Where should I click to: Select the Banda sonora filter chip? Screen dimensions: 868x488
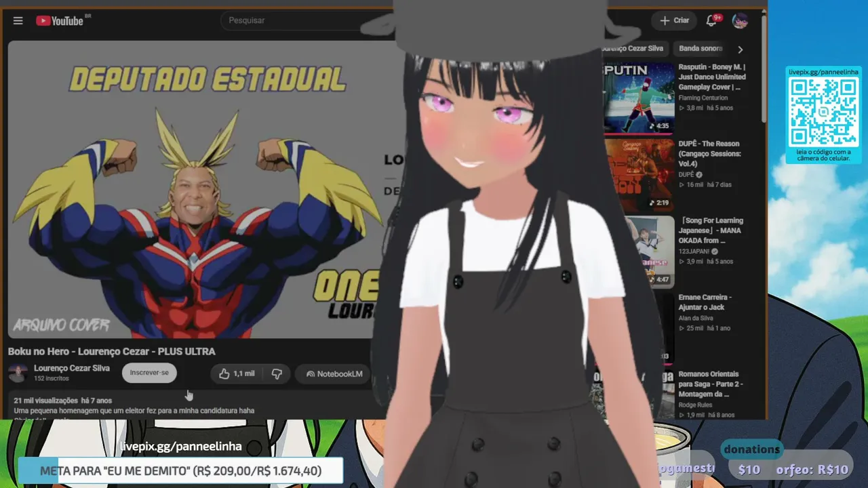tap(701, 49)
